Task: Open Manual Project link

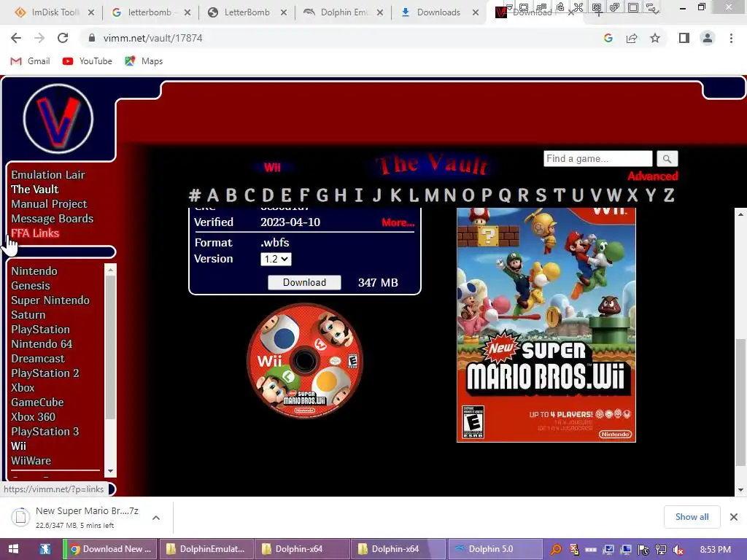Action: point(49,204)
